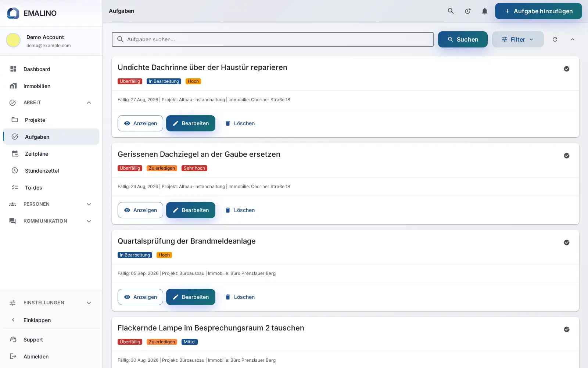588x368 pixels.
Task: Mark Flackernde Lampe task complete
Action: [x=567, y=329]
